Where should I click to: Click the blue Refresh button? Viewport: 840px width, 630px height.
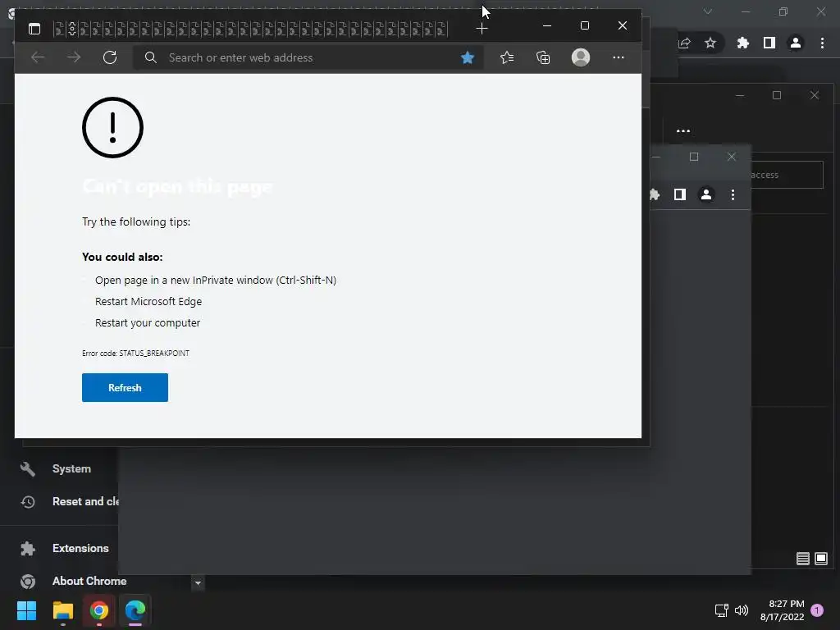[x=125, y=387]
